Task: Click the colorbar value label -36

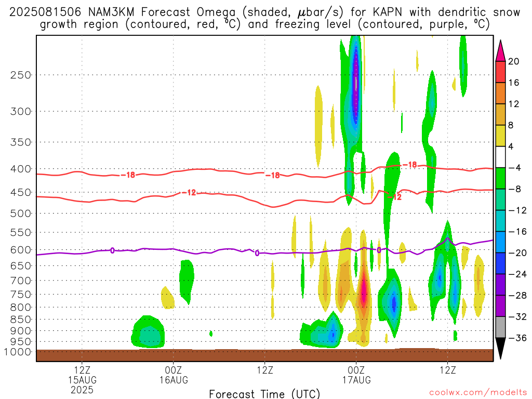Action: (x=517, y=338)
